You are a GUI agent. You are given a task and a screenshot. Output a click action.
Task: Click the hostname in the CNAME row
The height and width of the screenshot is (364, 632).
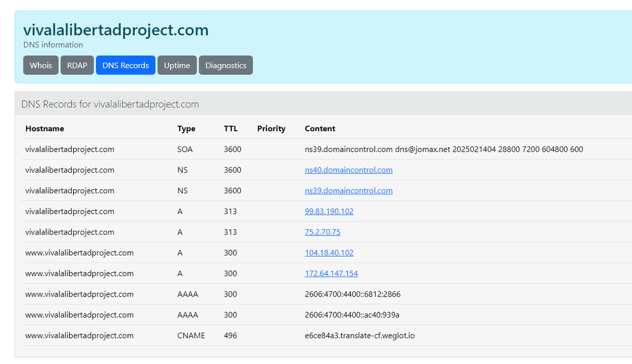point(80,336)
